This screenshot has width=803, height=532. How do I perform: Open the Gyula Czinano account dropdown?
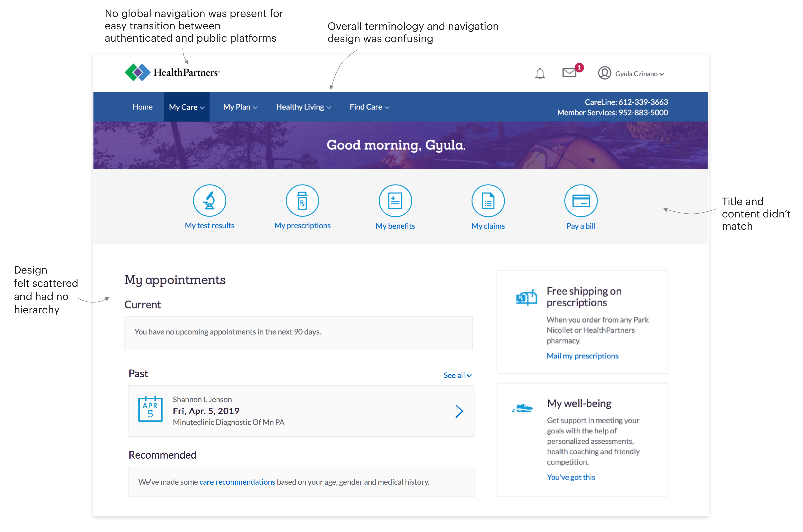639,74
